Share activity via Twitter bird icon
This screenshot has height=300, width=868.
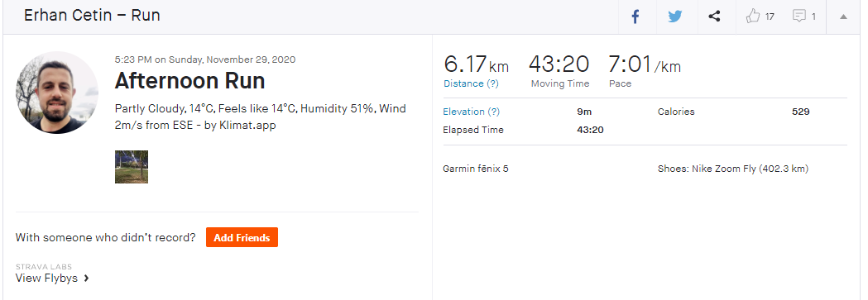click(x=675, y=17)
